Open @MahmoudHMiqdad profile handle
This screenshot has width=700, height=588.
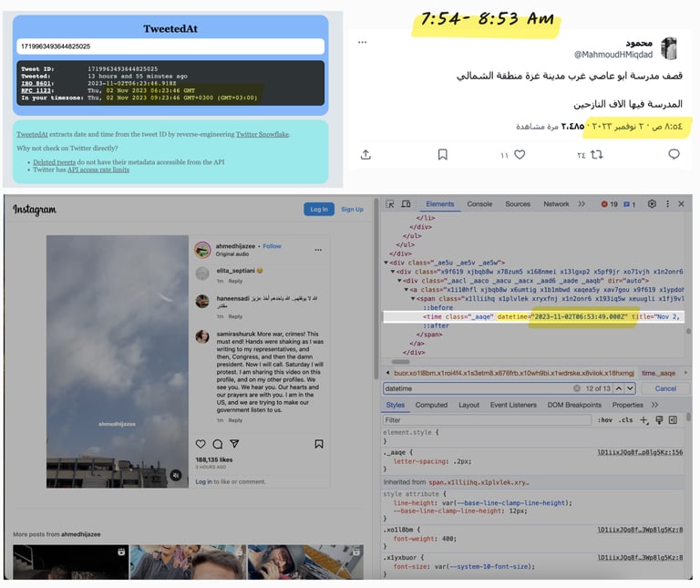coord(612,55)
